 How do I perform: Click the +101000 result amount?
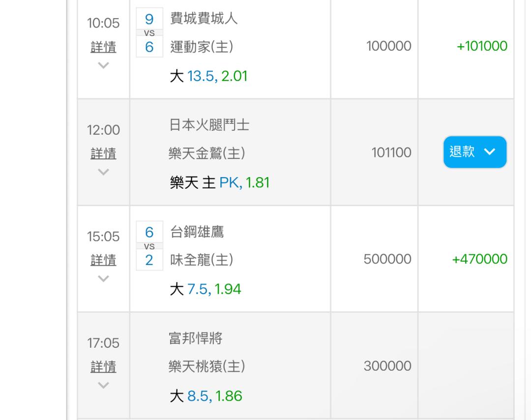pos(482,46)
